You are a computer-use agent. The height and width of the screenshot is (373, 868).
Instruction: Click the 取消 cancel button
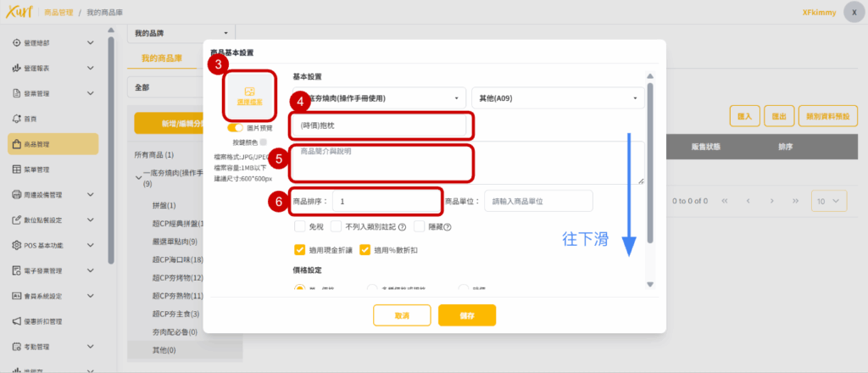tap(401, 315)
